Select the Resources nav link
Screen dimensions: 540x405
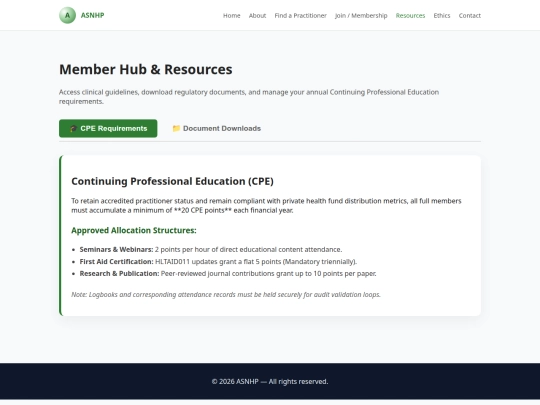(x=410, y=15)
